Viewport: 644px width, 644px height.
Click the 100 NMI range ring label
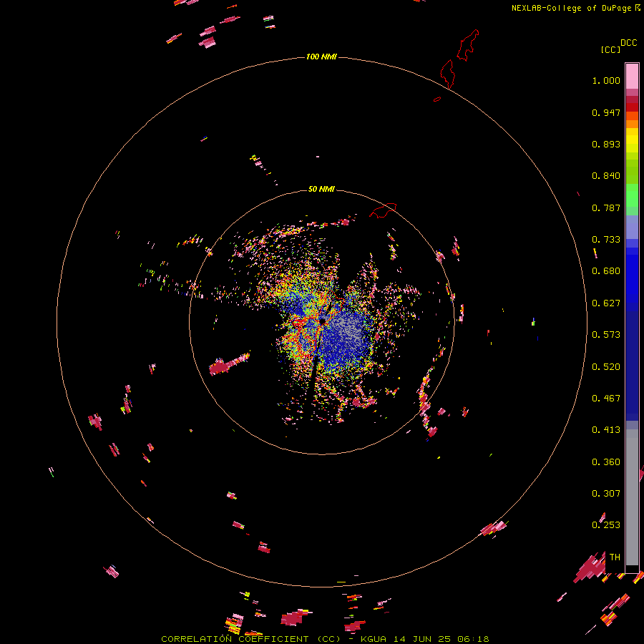[321, 57]
